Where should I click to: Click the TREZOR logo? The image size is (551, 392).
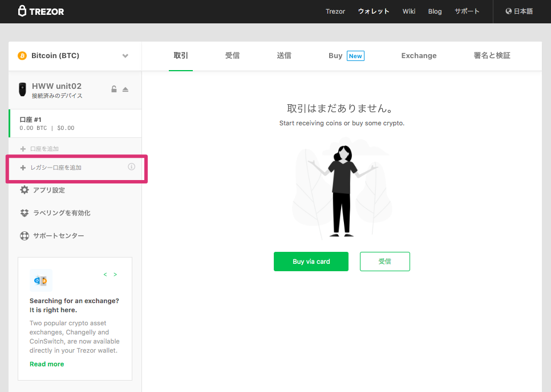(x=40, y=11)
